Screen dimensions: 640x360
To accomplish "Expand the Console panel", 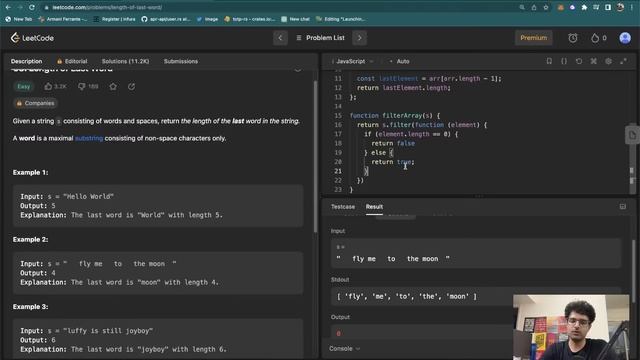I will pyautogui.click(x=344, y=349).
